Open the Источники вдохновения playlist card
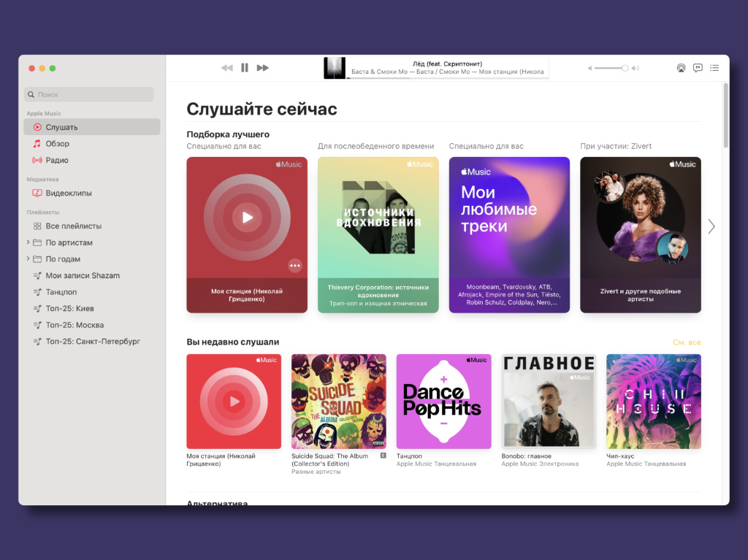 [x=378, y=235]
